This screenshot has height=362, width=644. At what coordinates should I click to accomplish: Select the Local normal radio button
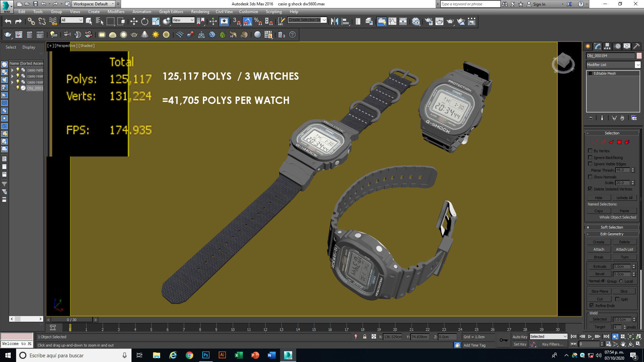point(621,281)
